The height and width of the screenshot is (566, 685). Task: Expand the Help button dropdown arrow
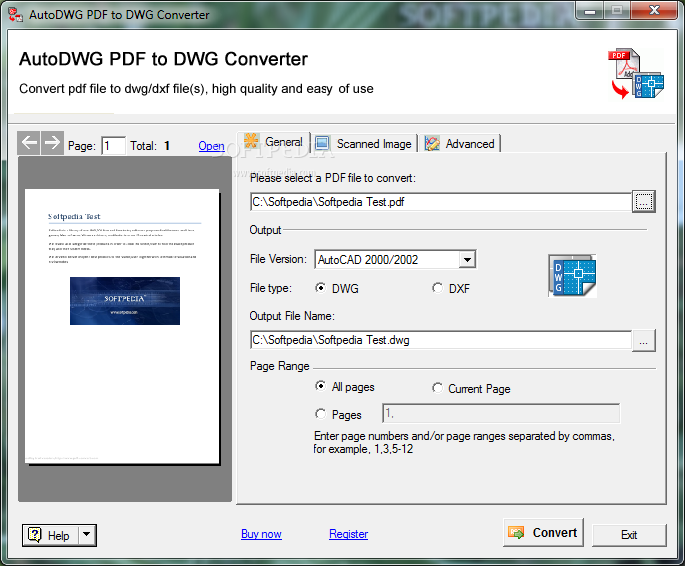point(86,535)
